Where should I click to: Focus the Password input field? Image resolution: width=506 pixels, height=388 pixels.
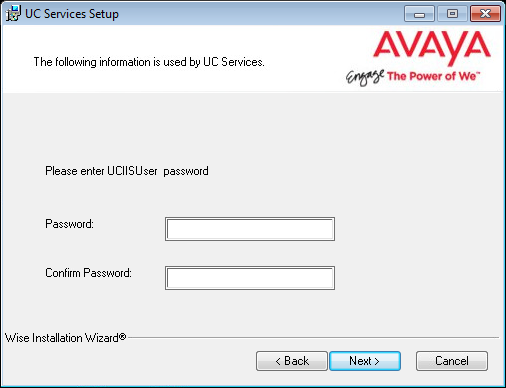coord(250,229)
